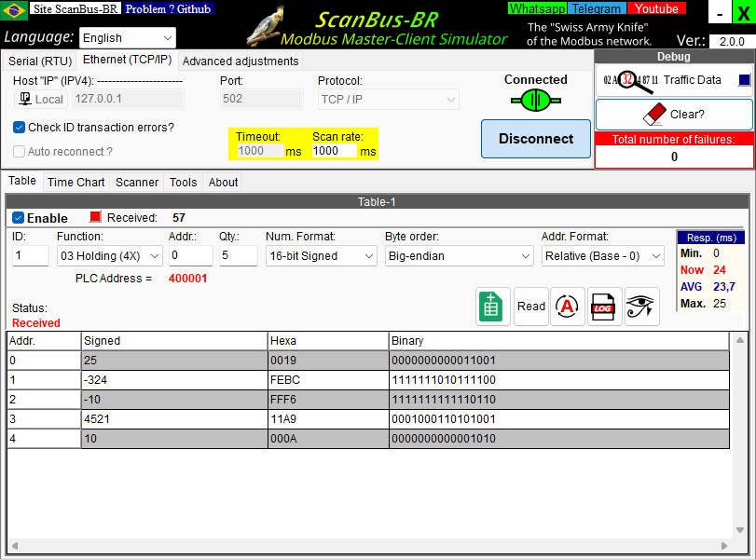This screenshot has width=756, height=559.
Task: Toggle Auto reconnect checkbox
Action: click(x=19, y=151)
